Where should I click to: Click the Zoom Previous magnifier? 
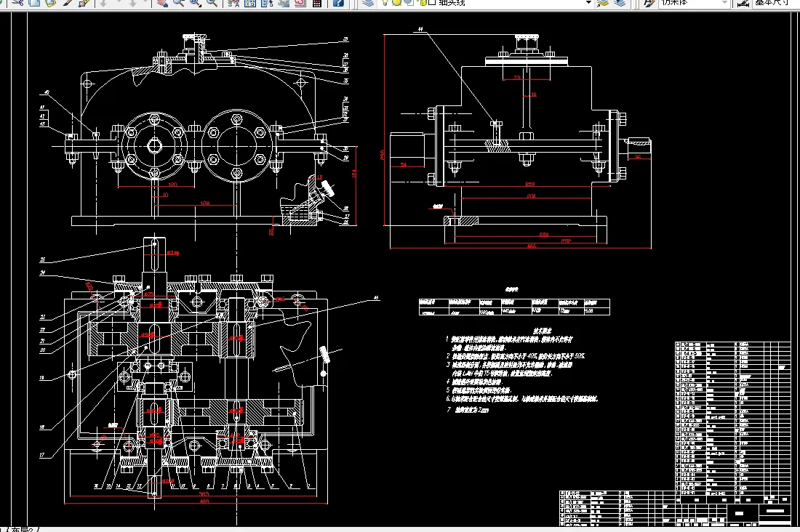click(x=212, y=3)
